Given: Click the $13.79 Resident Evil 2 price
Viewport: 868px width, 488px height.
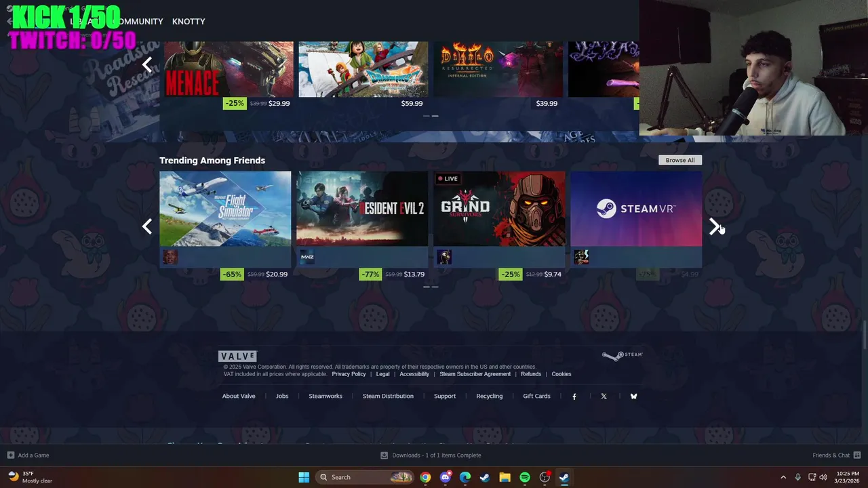Looking at the screenshot, I should tap(414, 274).
